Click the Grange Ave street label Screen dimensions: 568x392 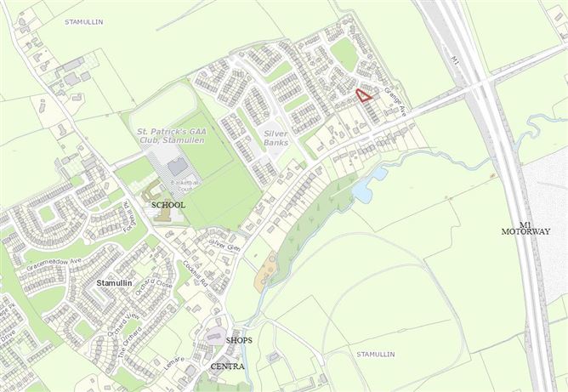(395, 102)
